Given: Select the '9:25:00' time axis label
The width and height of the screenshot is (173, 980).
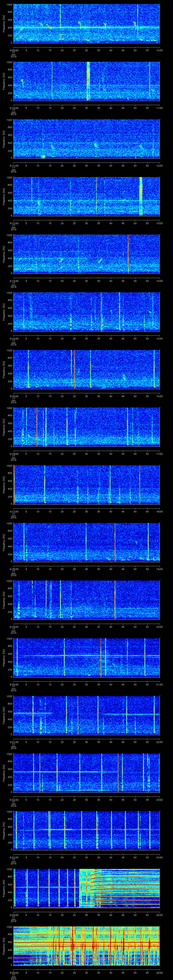Looking at the screenshot, I should pyautogui.click(x=14, y=972).
